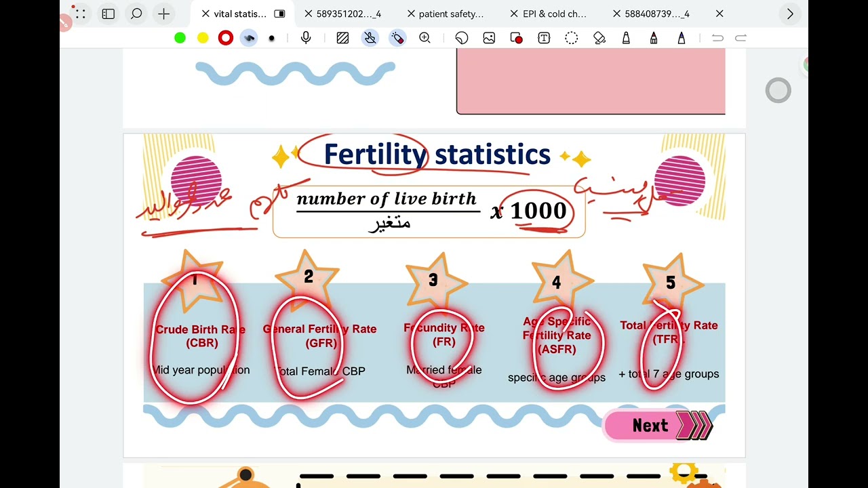Switch to the 589351202..._4 tab
This screenshot has width=868, height=488.
pyautogui.click(x=349, y=14)
